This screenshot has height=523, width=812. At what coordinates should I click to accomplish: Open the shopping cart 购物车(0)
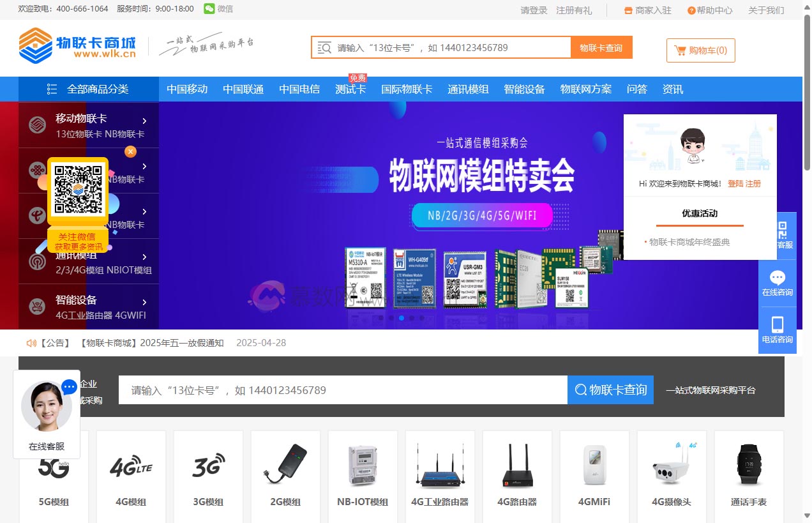[x=700, y=50]
